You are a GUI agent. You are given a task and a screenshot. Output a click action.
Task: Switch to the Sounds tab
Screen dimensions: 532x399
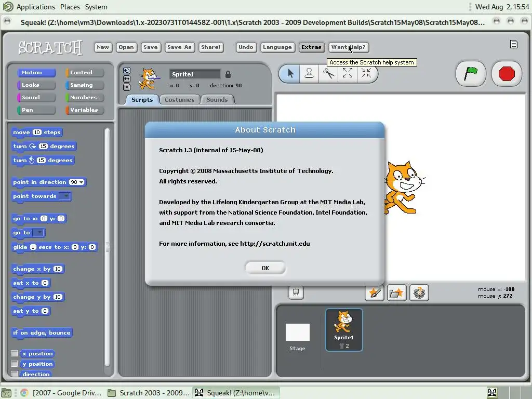coord(217,99)
